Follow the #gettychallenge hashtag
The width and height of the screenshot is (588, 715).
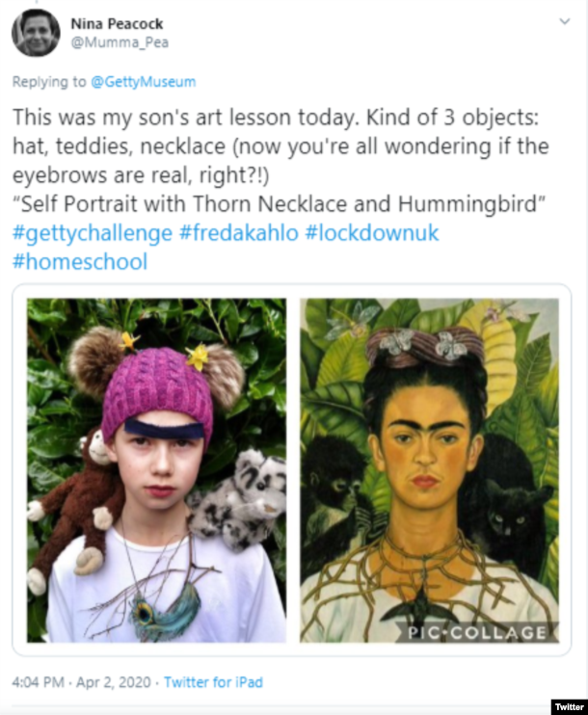click(x=93, y=232)
